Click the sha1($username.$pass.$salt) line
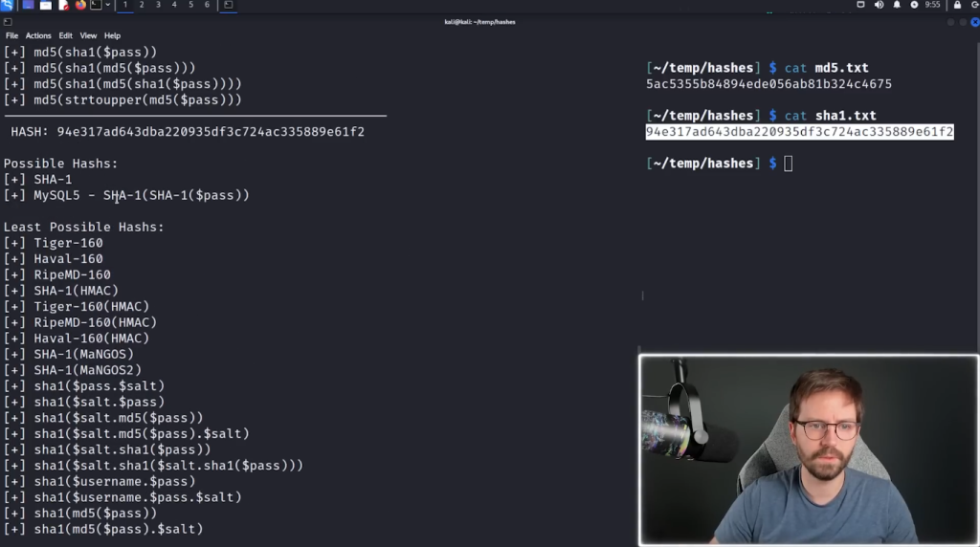This screenshot has width=980, height=547. point(122,497)
